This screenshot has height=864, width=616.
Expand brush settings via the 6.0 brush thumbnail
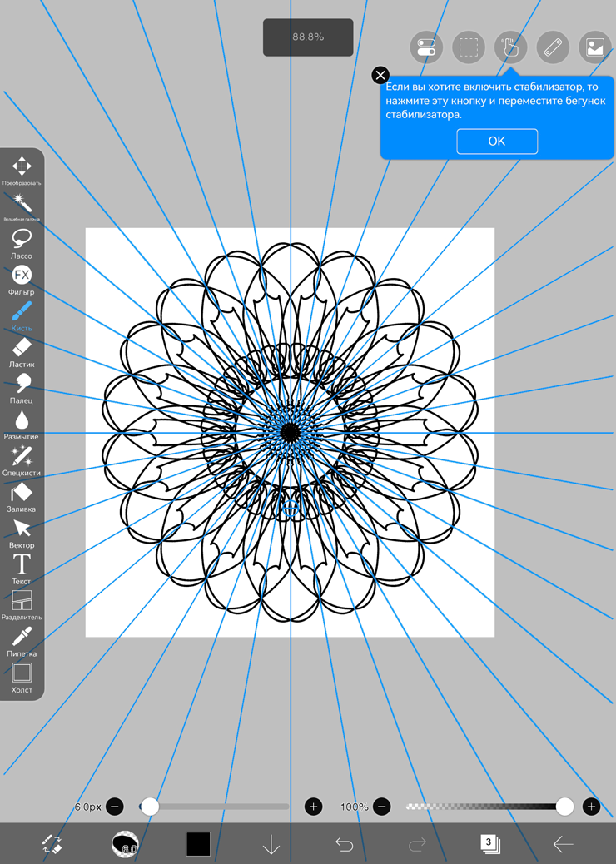pos(125,844)
